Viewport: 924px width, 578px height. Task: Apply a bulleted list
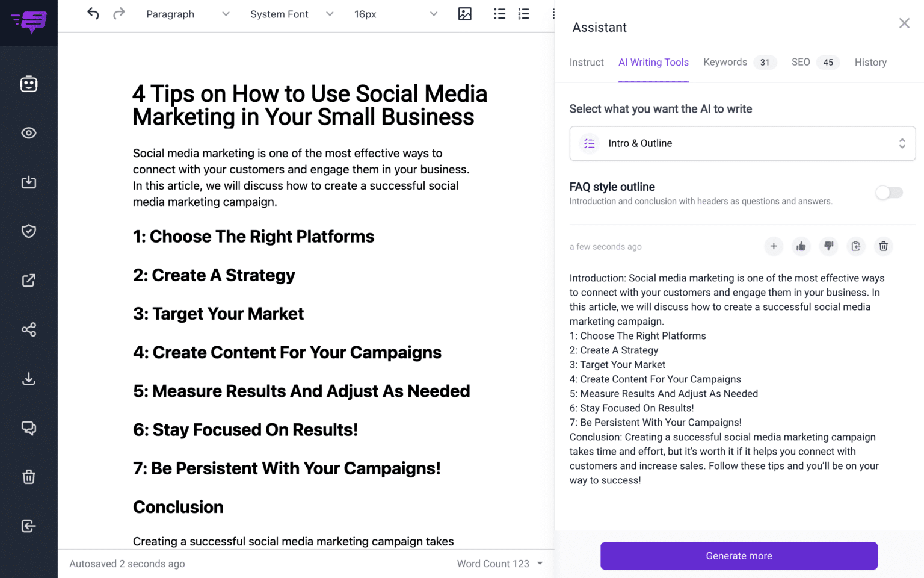tap(499, 13)
